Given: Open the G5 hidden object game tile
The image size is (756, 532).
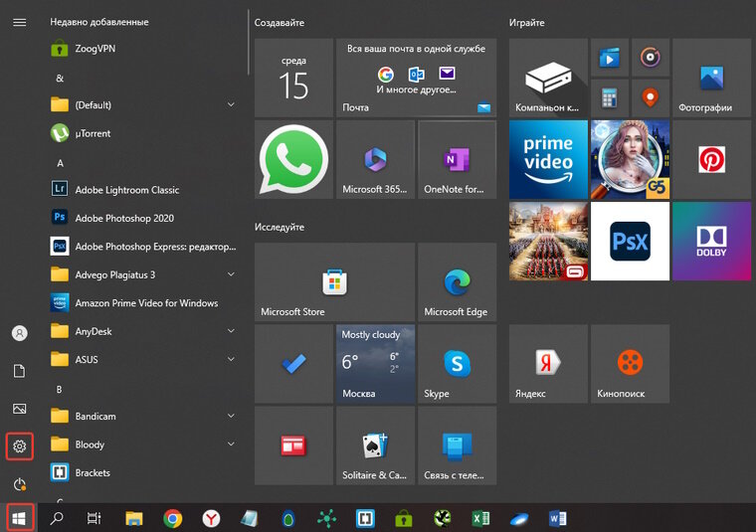Looking at the screenshot, I should click(x=630, y=159).
